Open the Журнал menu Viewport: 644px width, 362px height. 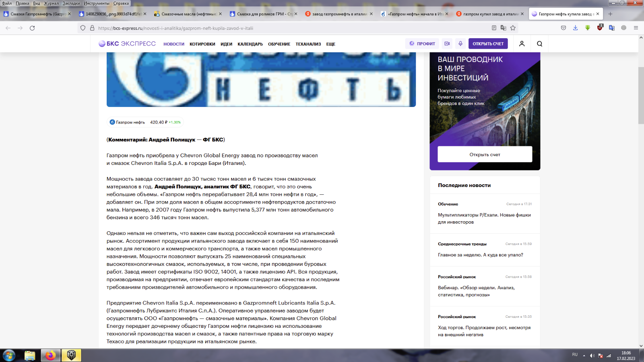(x=51, y=3)
